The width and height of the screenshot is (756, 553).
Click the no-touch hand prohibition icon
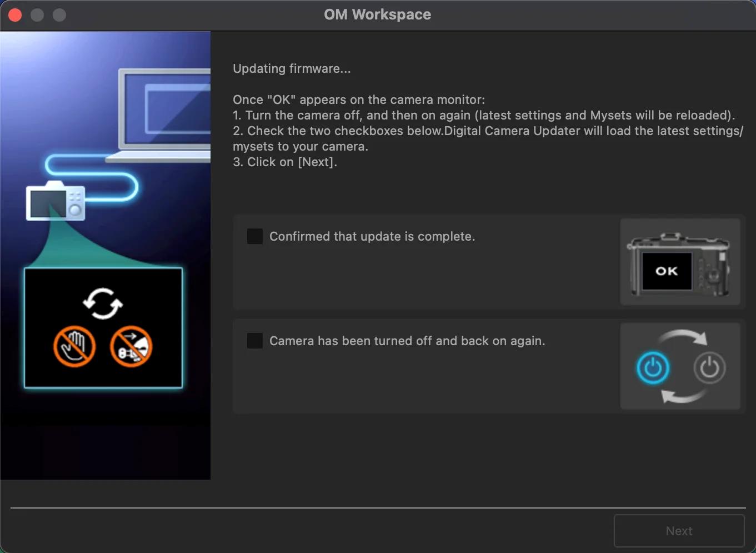click(74, 347)
